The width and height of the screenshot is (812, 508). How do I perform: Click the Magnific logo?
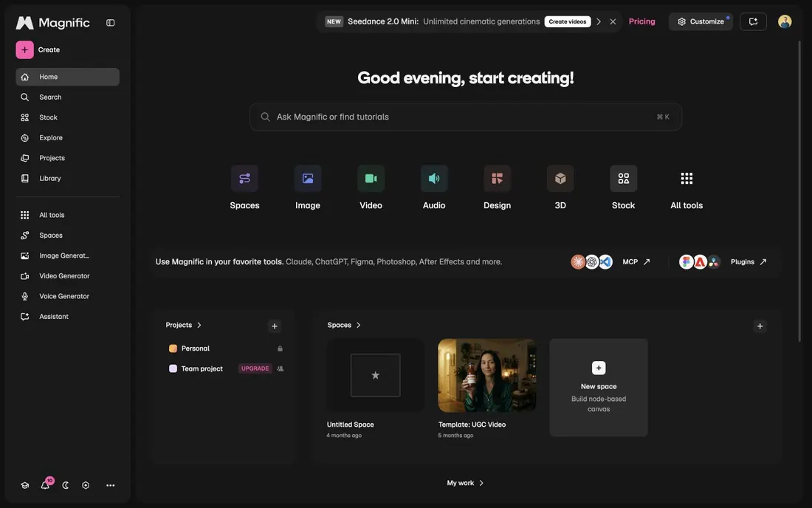tap(53, 23)
